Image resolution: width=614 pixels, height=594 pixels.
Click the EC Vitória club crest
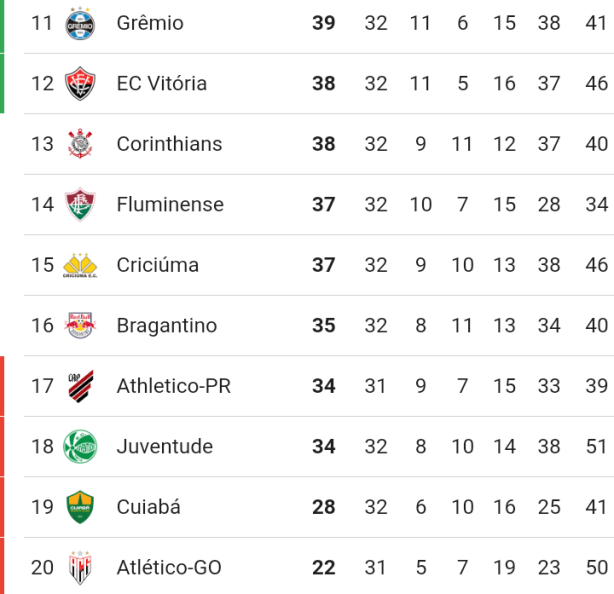click(x=80, y=83)
